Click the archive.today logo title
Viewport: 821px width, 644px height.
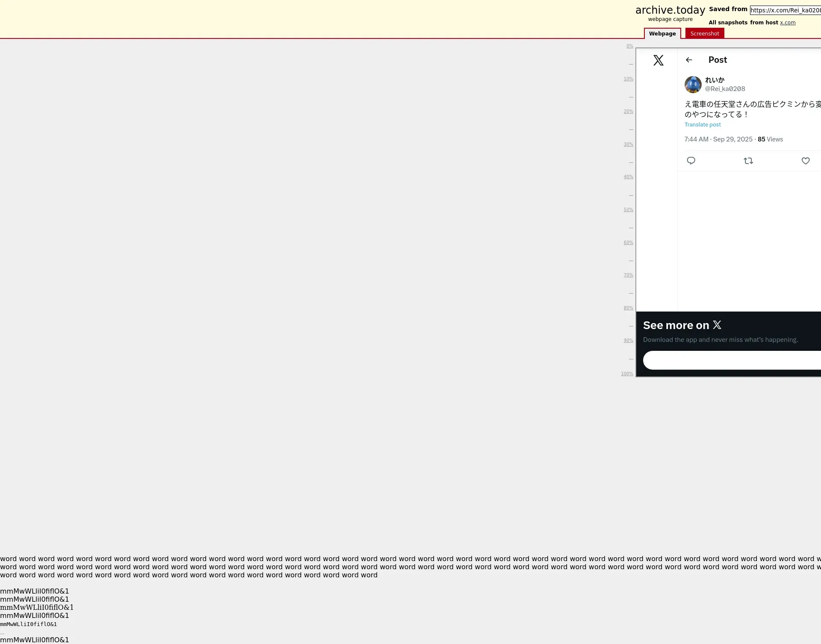[670, 10]
